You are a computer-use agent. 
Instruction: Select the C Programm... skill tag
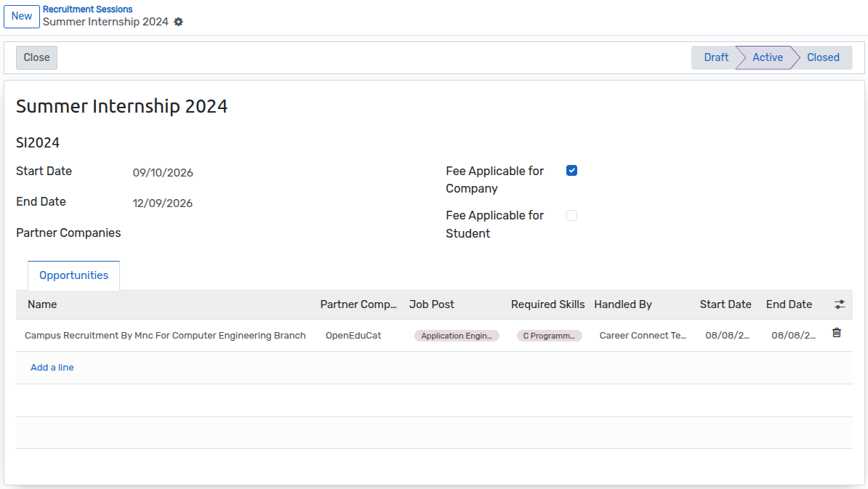(x=549, y=336)
